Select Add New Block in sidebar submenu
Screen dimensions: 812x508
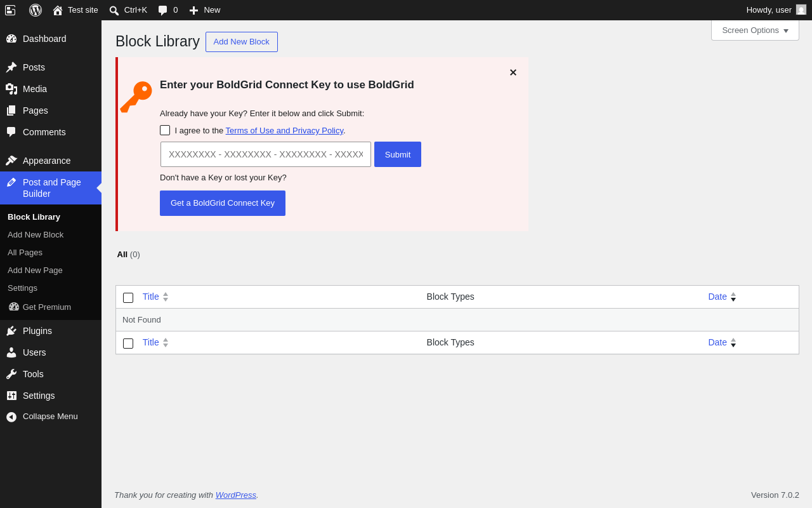click(x=36, y=234)
